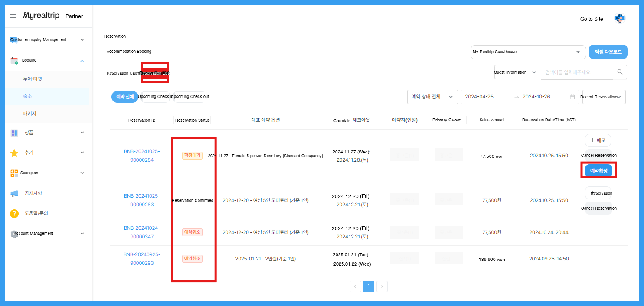644x306 pixels.
Task: Click the Account Management gear icon
Action: [x=14, y=234]
